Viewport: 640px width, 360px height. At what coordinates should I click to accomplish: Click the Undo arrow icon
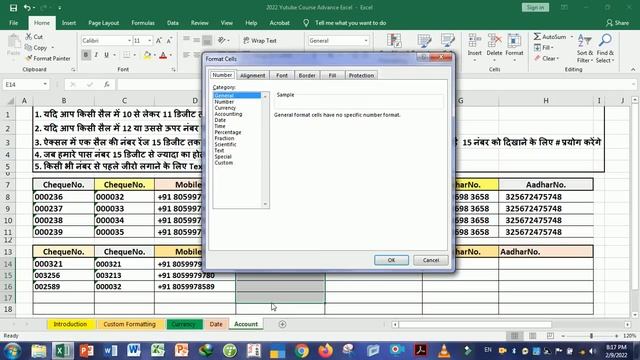coord(27,8)
